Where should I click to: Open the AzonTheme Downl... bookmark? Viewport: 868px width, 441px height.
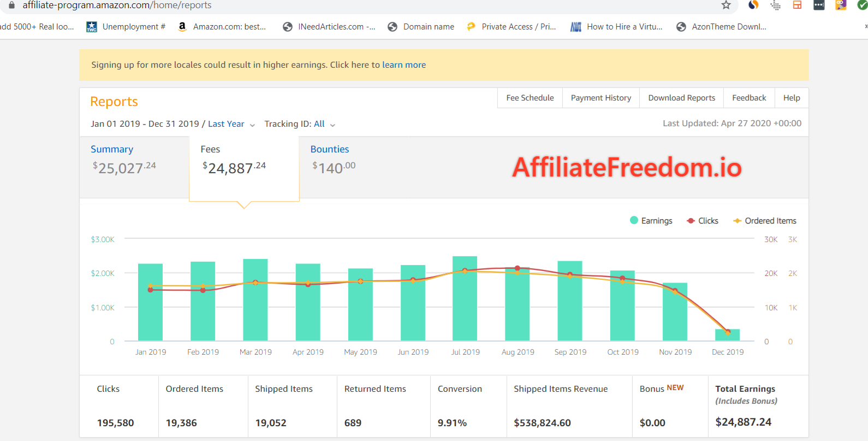pos(721,26)
